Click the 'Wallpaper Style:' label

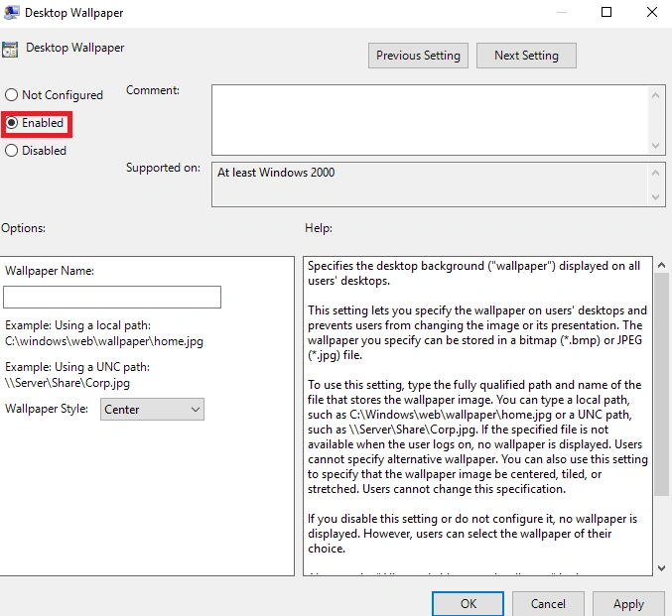[x=47, y=409]
